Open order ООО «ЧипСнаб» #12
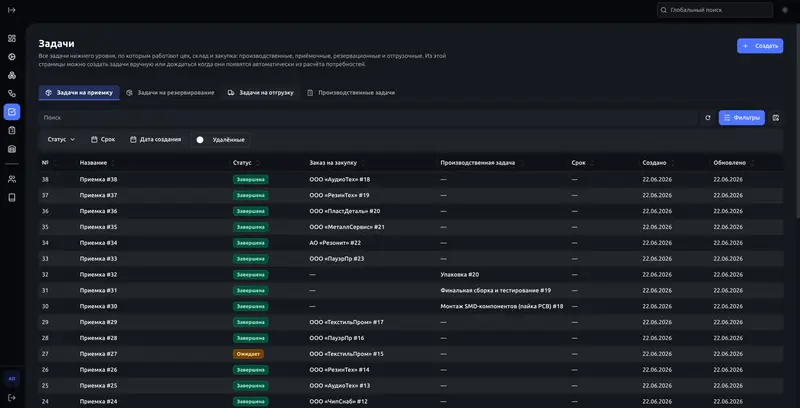 (x=338, y=401)
